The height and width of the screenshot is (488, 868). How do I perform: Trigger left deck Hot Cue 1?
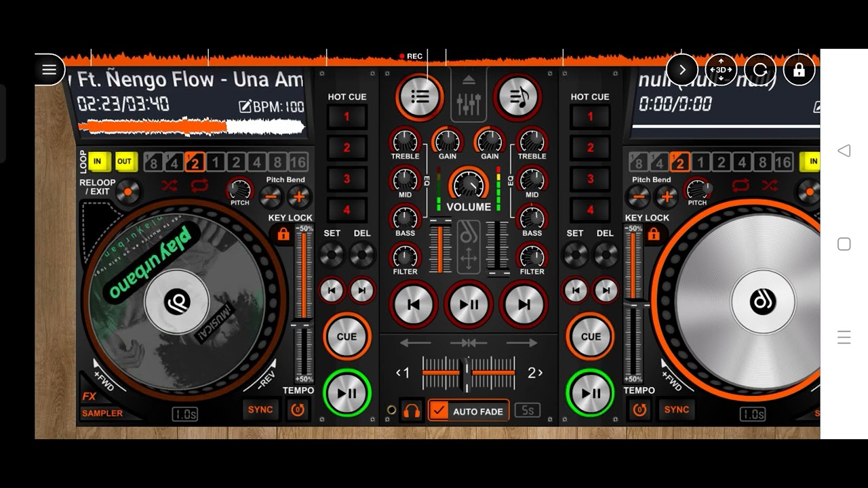(347, 117)
